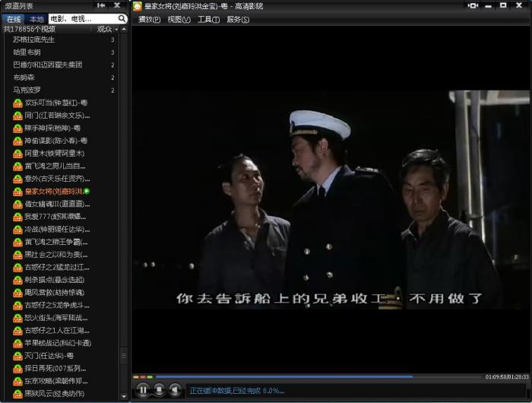Click the player logo icon in title bar
532x403 pixels.
coord(138,6)
